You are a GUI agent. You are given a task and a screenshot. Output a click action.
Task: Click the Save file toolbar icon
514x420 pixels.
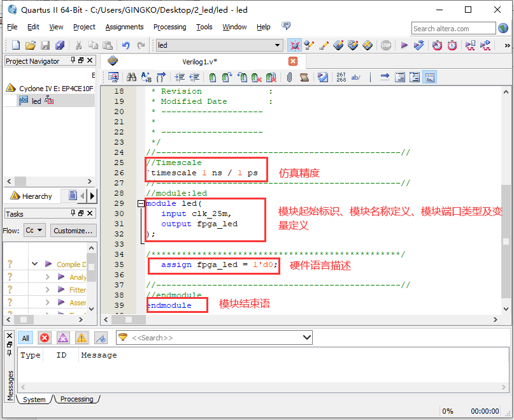click(x=45, y=45)
